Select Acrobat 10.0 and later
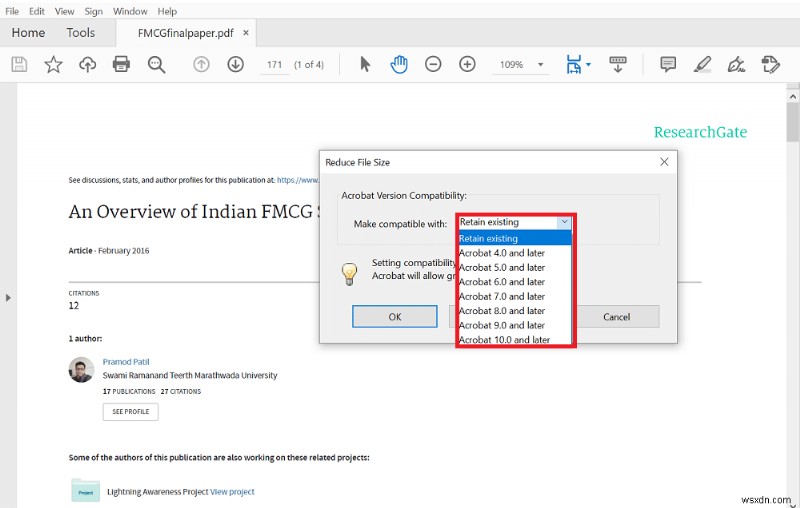The width and height of the screenshot is (800, 508). [x=514, y=340]
